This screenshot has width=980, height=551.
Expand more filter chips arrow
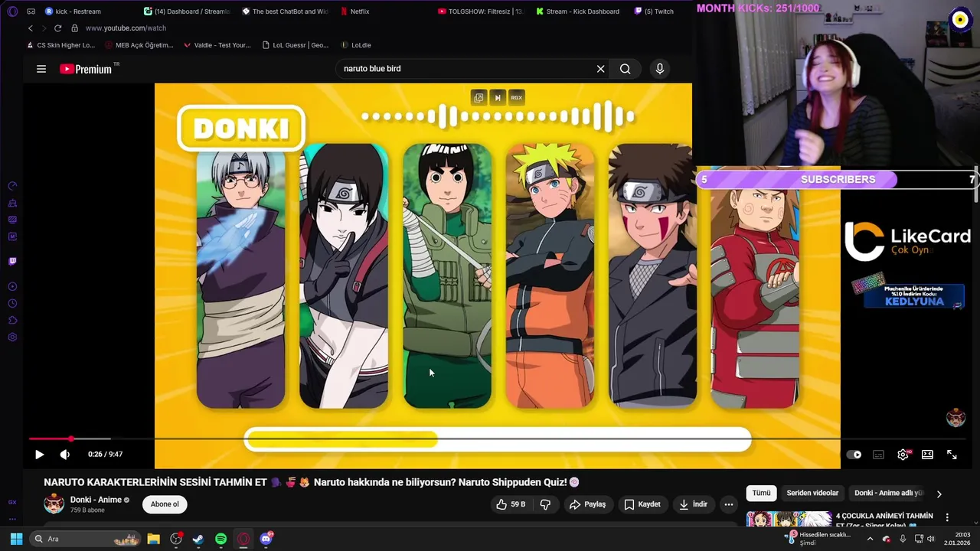(939, 494)
